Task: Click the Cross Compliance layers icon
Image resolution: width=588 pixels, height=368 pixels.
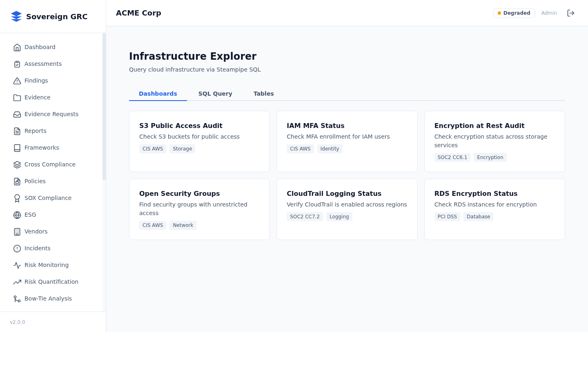Action: coord(17,164)
